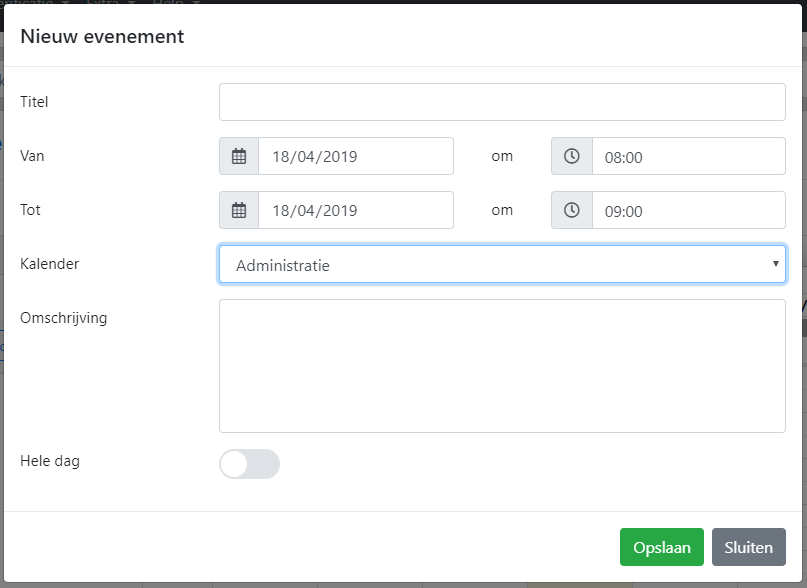The width and height of the screenshot is (807, 588).
Task: Toggle the Hele dag switch
Action: pos(250,464)
